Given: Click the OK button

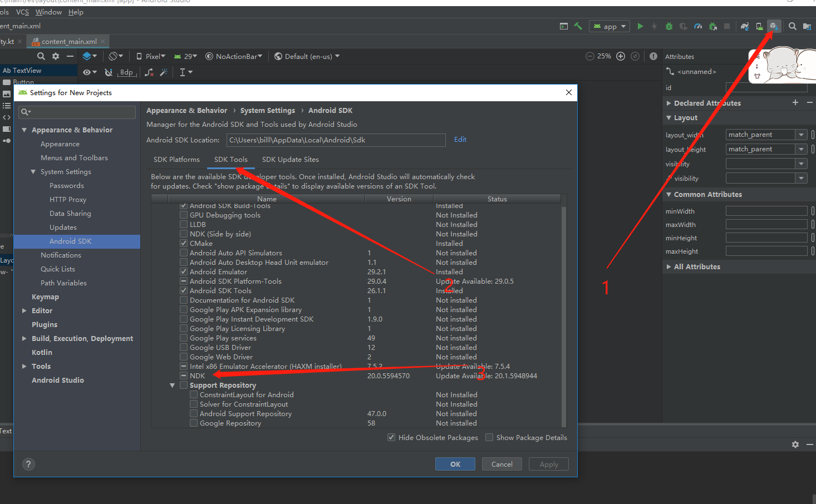Looking at the screenshot, I should click(x=455, y=464).
